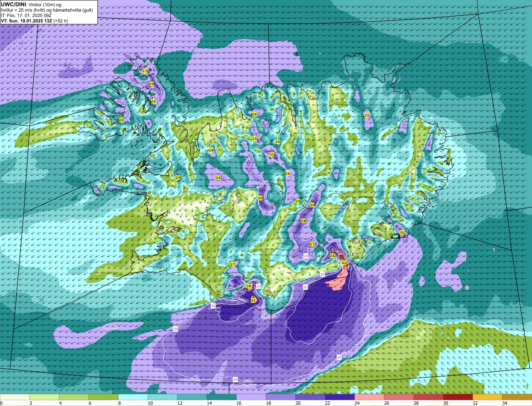Choose the 10–12 m/s legend color swatch
This screenshot has width=532, height=406.
163,397
